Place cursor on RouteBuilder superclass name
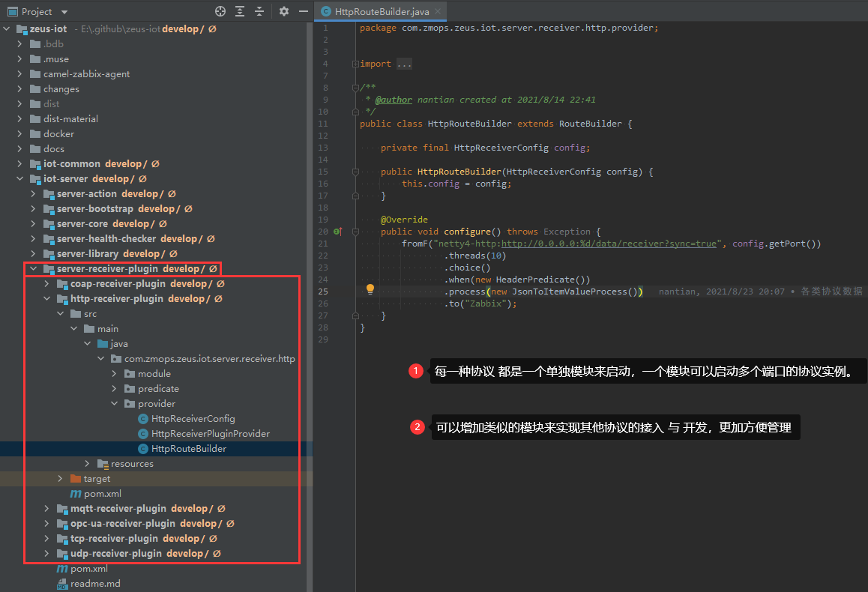The image size is (868, 592). (x=590, y=124)
